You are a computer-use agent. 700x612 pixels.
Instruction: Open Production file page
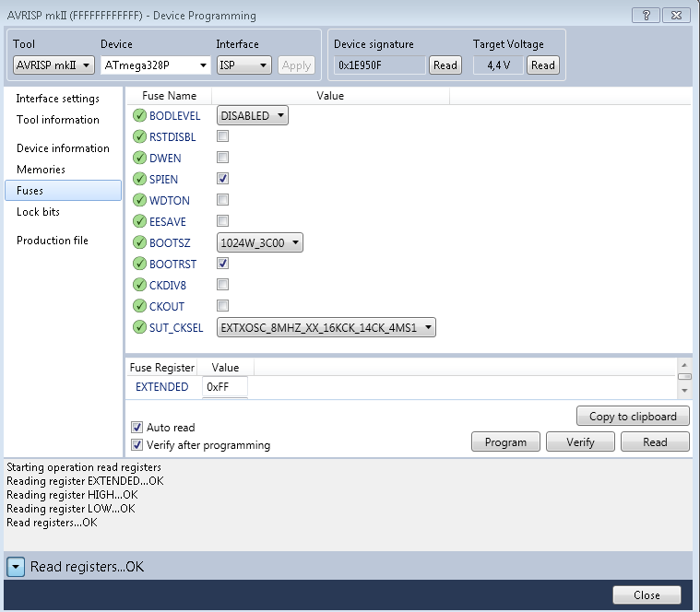tap(53, 241)
